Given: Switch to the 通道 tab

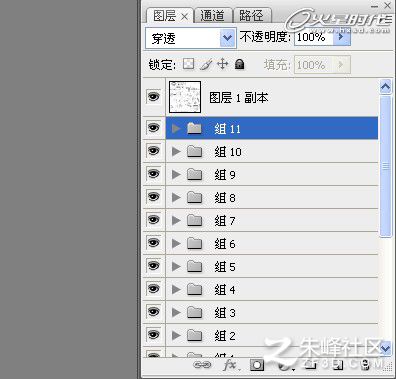Looking at the screenshot, I should [x=213, y=16].
